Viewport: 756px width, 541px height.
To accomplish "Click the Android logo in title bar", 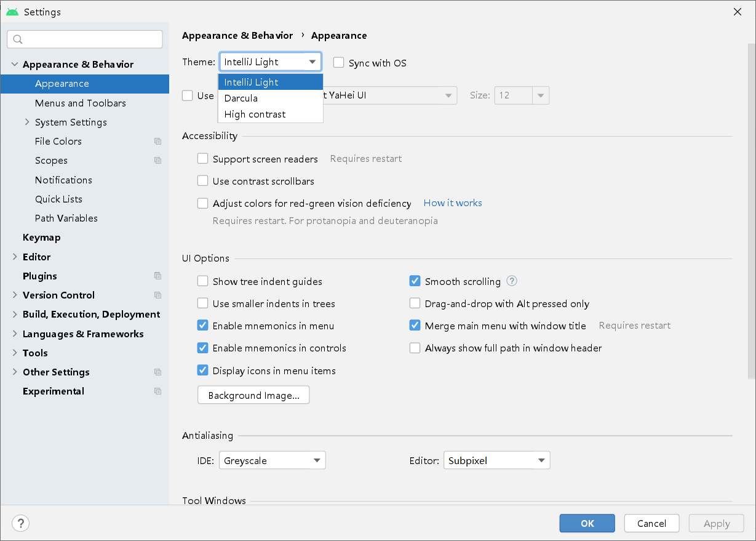I will tap(12, 12).
